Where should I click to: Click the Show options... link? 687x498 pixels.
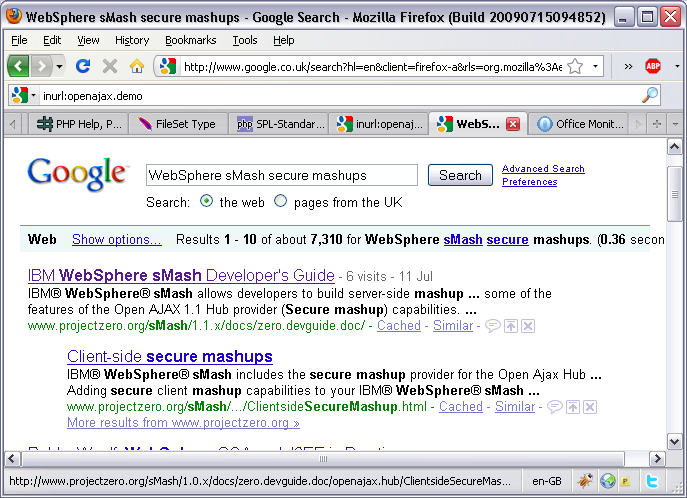[117, 240]
